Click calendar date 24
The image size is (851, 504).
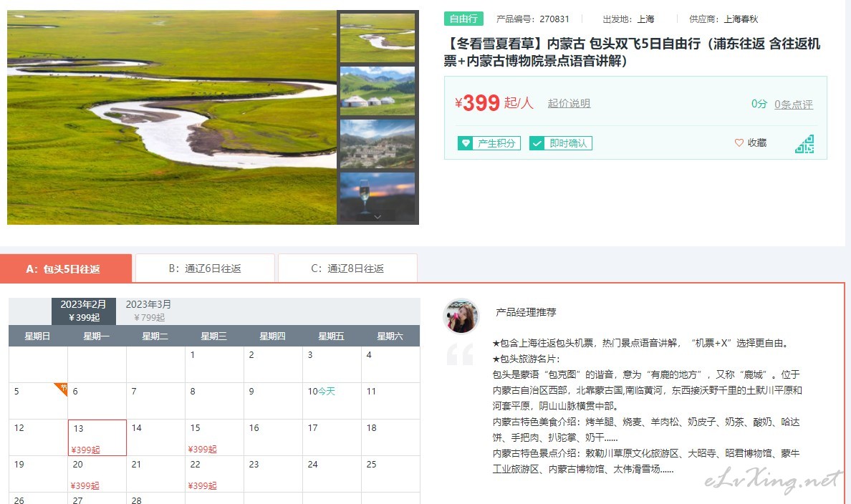click(332, 474)
